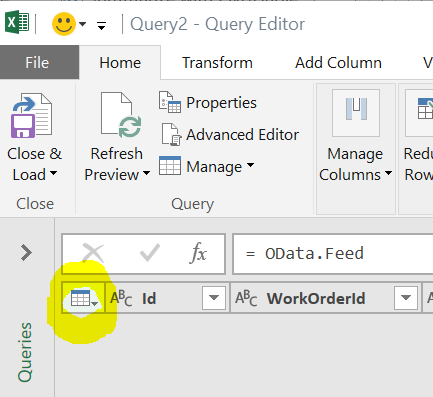This screenshot has width=433, height=397.
Task: Open the File tab
Action: click(37, 63)
